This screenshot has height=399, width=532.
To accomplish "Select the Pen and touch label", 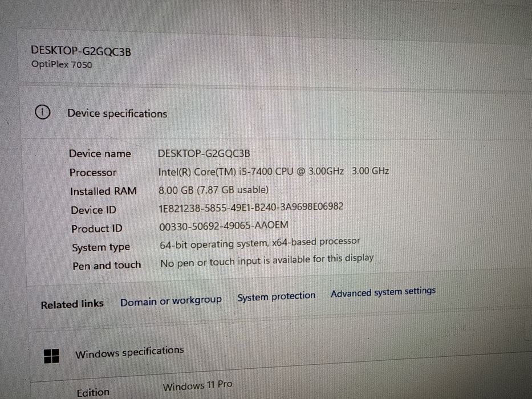I will (x=107, y=265).
